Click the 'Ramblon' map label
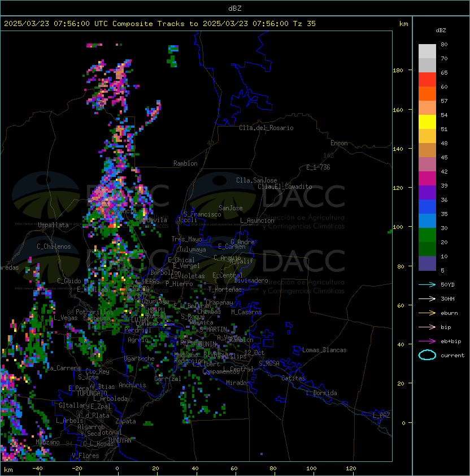470x476 pixels. tap(185, 163)
